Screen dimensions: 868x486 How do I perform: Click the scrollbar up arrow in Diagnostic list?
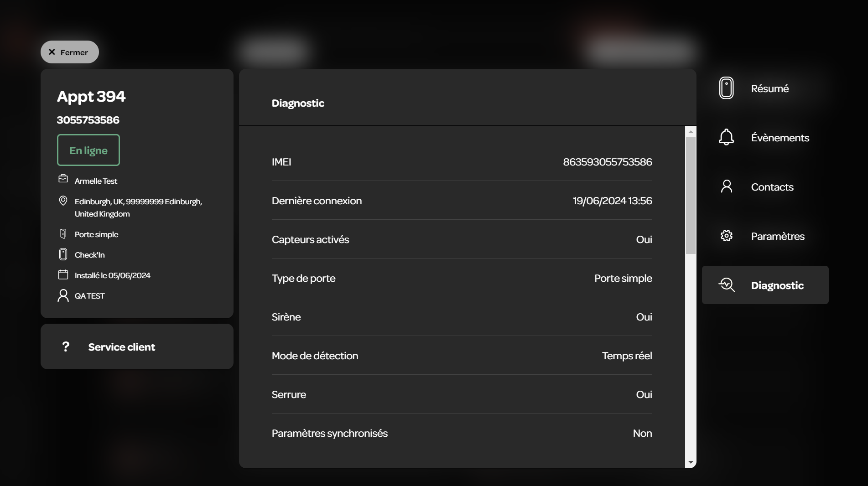pyautogui.click(x=691, y=132)
